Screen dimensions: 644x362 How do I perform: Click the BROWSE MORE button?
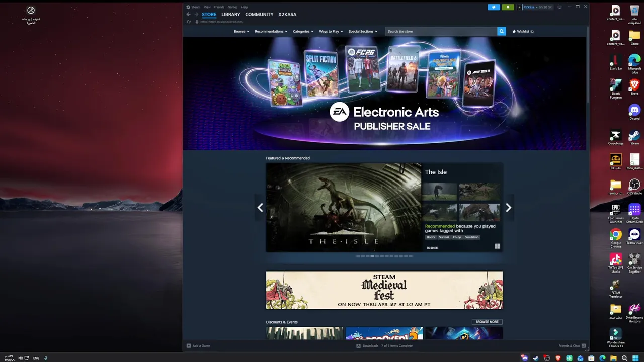[x=487, y=322]
